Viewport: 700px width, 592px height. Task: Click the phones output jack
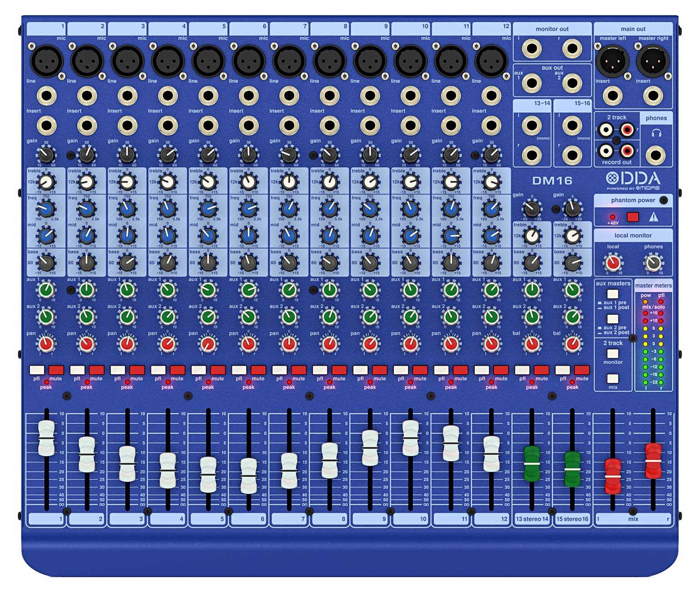click(655, 155)
